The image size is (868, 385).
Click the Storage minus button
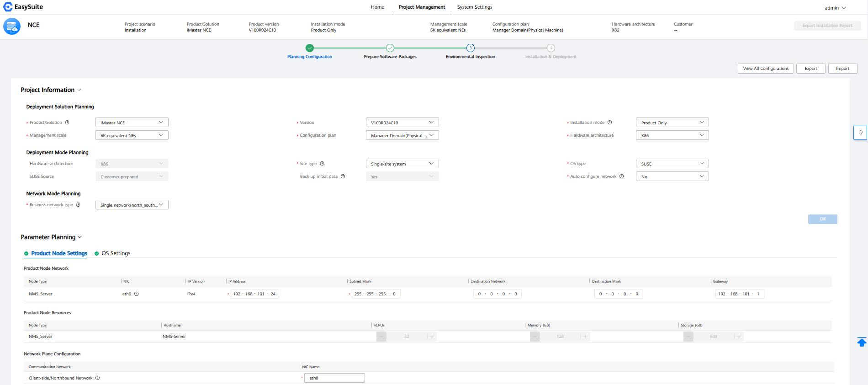point(688,337)
